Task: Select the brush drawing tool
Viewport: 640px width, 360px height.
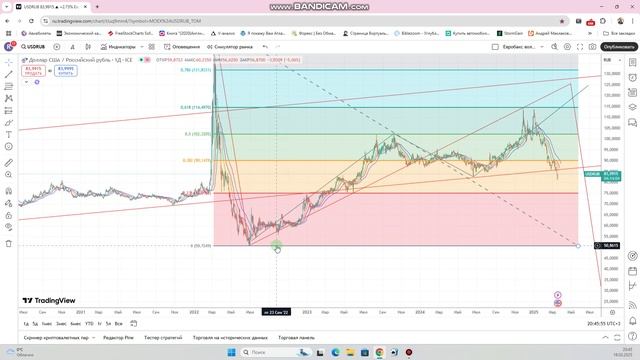Action: coord(9,122)
